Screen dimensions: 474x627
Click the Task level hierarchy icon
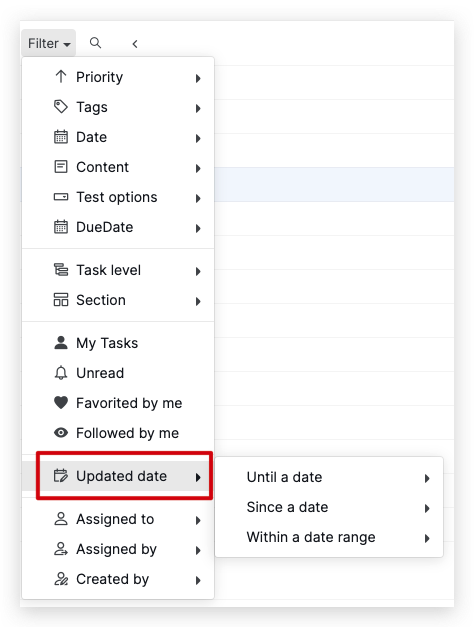point(61,270)
